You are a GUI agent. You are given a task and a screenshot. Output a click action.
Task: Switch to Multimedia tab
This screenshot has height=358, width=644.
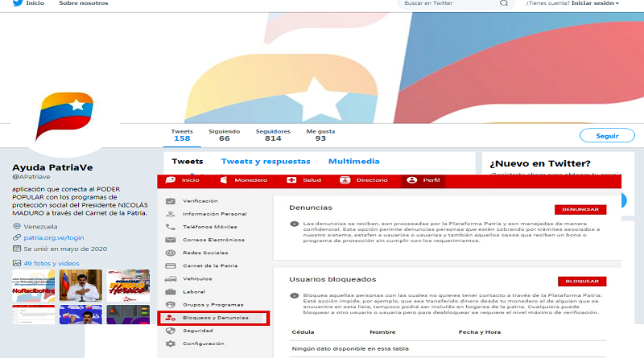[354, 162]
